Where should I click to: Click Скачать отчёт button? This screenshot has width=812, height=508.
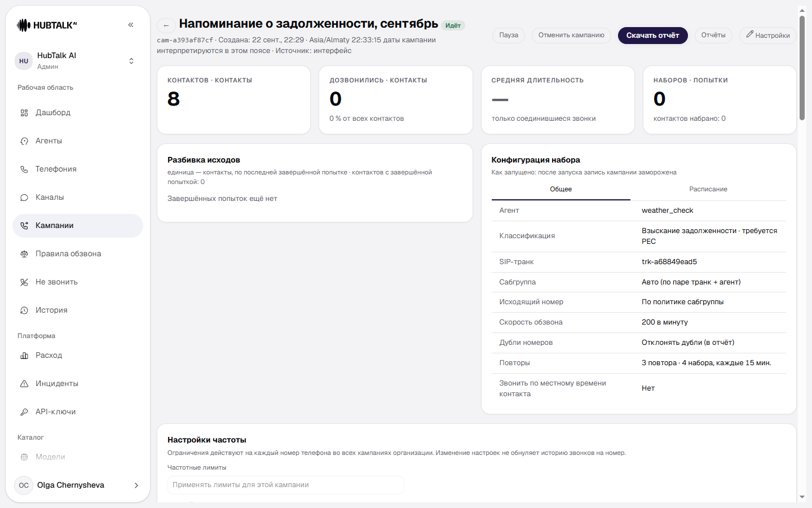pyautogui.click(x=653, y=36)
